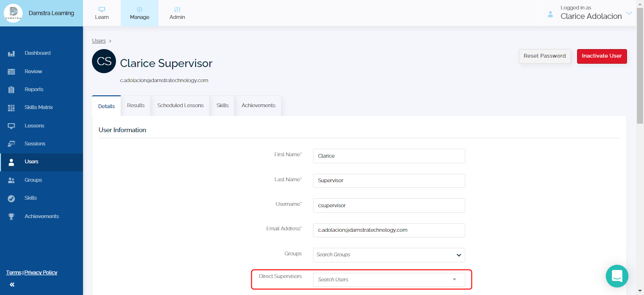This screenshot has width=644, height=295.
Task: Follow the Users breadcrumb link
Action: [x=99, y=41]
